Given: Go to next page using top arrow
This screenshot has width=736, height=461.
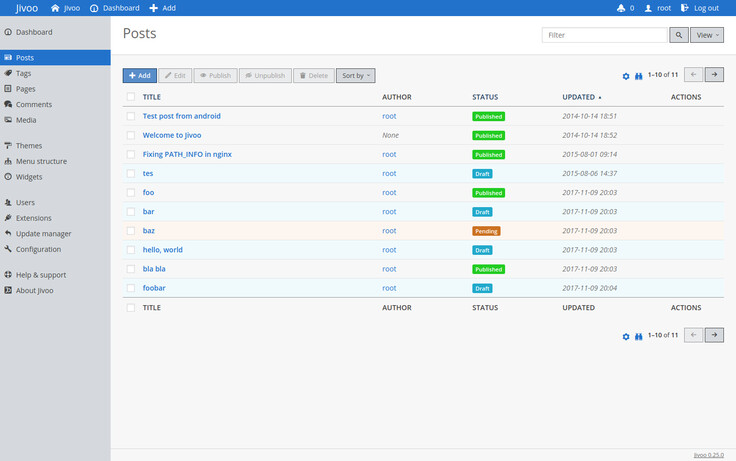Looking at the screenshot, I should pyautogui.click(x=714, y=75).
